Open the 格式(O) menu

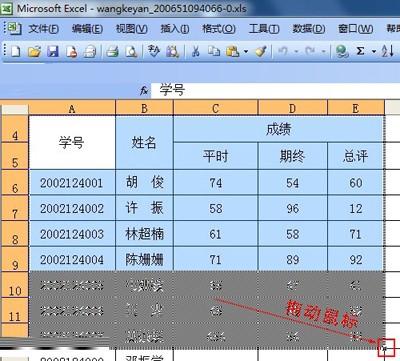point(219,29)
